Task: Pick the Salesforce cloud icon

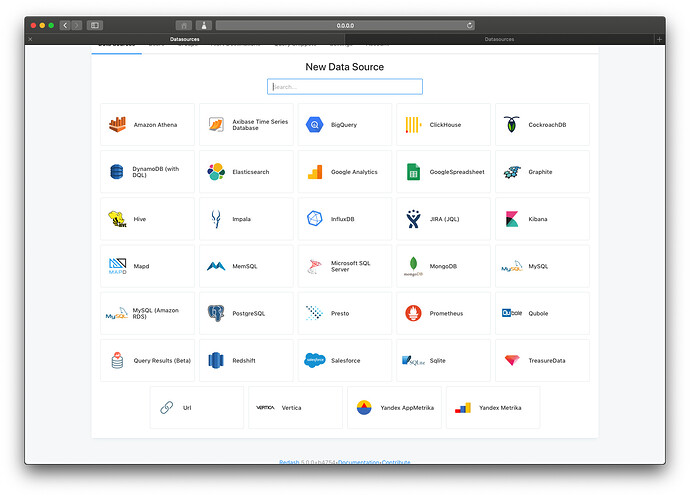Action: pos(315,360)
